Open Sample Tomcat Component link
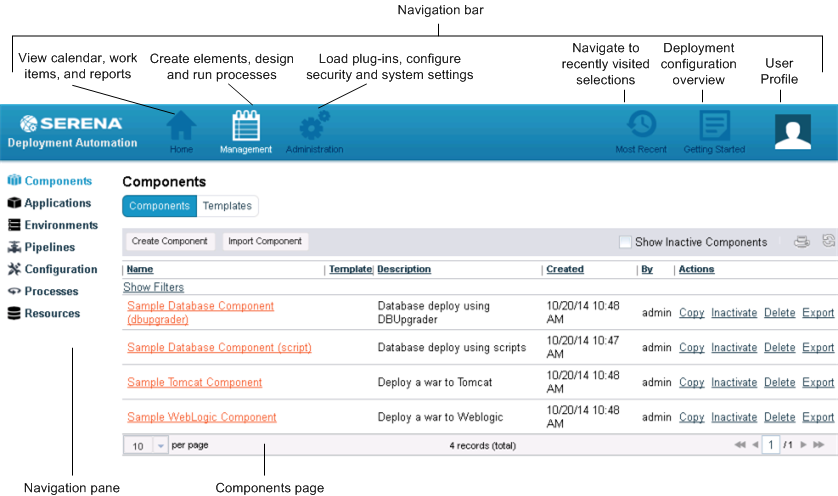This screenshot has height=496, width=838. coord(194,382)
